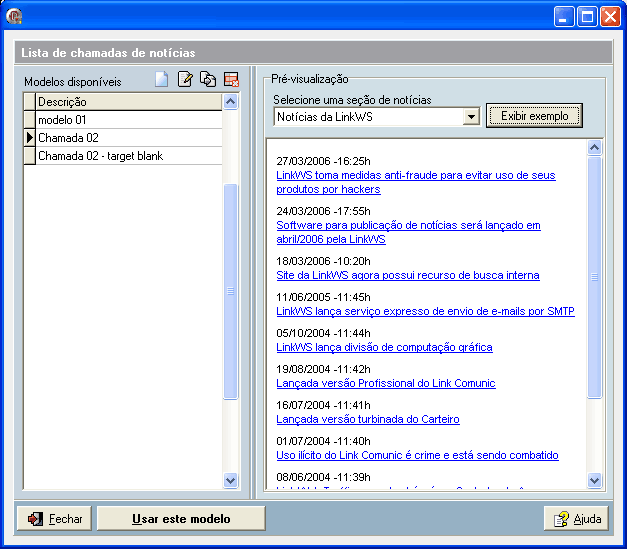This screenshot has width=627, height=549.
Task: Click the duplicate model copy icon
Action: [x=208, y=79]
